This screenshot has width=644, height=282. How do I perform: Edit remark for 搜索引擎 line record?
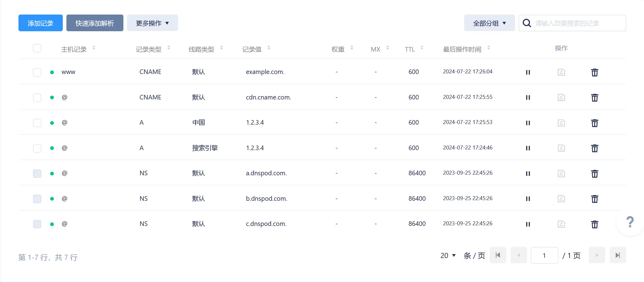(x=561, y=148)
